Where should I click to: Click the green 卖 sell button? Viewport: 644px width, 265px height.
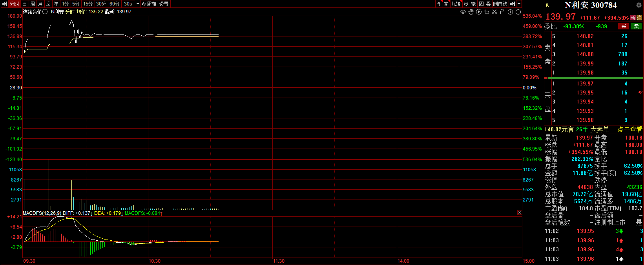coord(636,26)
